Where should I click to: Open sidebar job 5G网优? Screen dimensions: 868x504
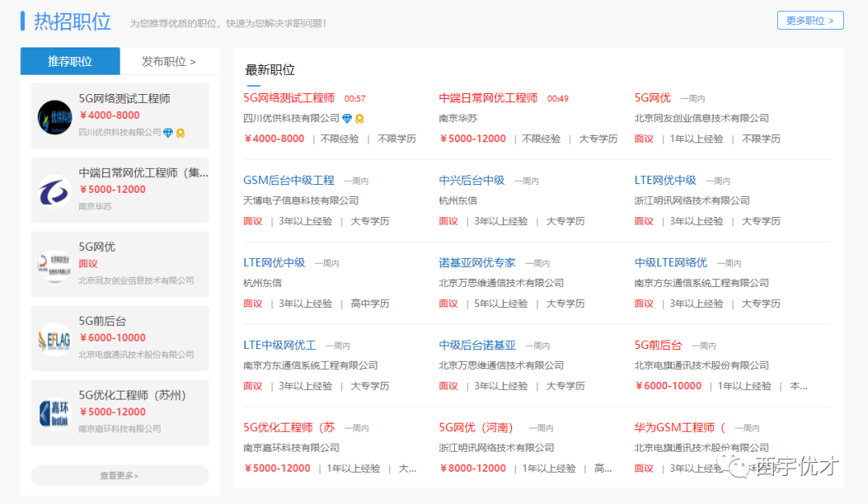point(97,247)
